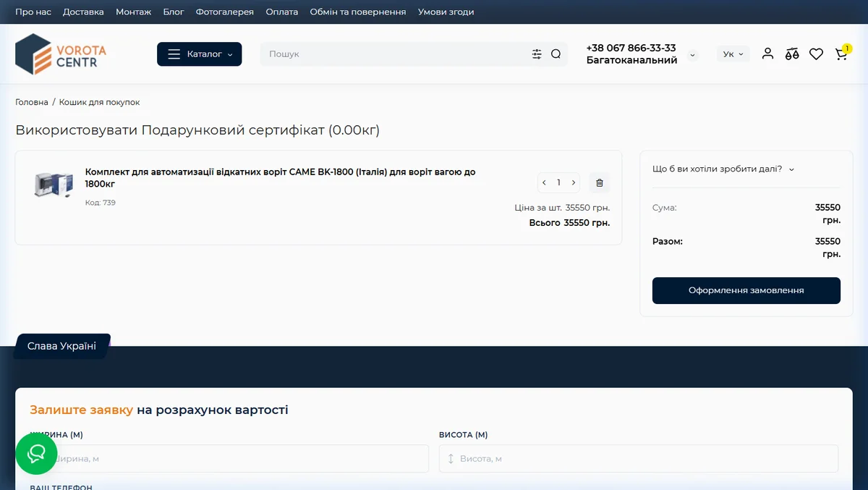Open the CAME BK-1800 product title link

pyautogui.click(x=281, y=177)
